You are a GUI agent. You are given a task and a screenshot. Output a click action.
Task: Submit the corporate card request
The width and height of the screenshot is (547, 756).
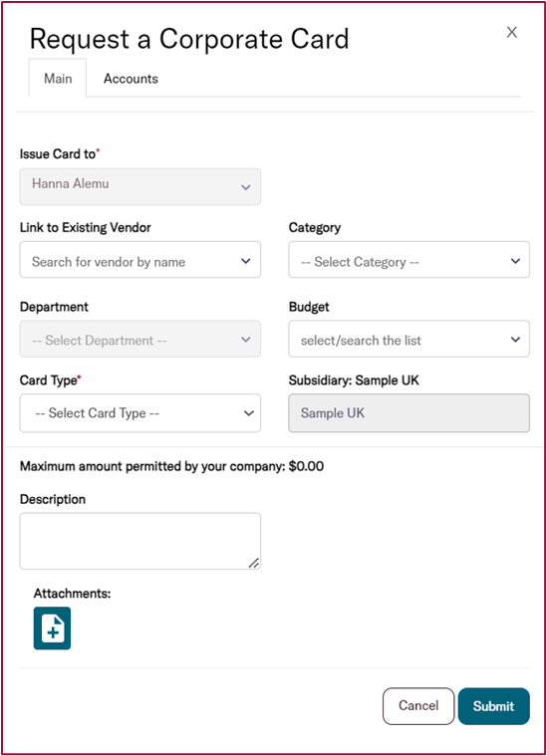click(x=494, y=706)
